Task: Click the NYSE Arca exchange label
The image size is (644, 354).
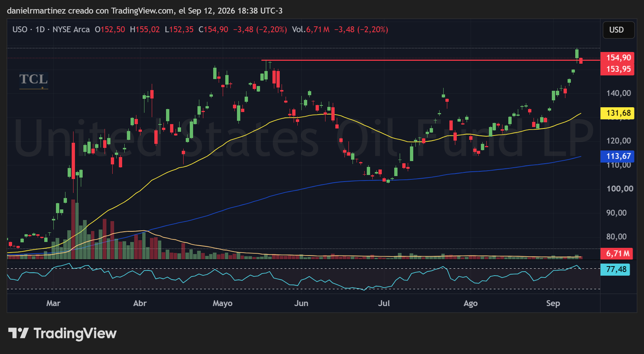Action: tap(71, 30)
